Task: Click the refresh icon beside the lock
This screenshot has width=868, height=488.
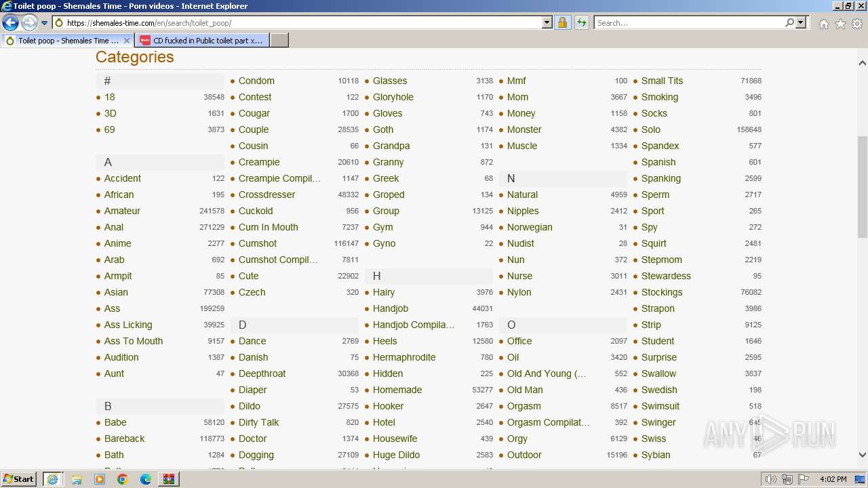Action: [582, 23]
